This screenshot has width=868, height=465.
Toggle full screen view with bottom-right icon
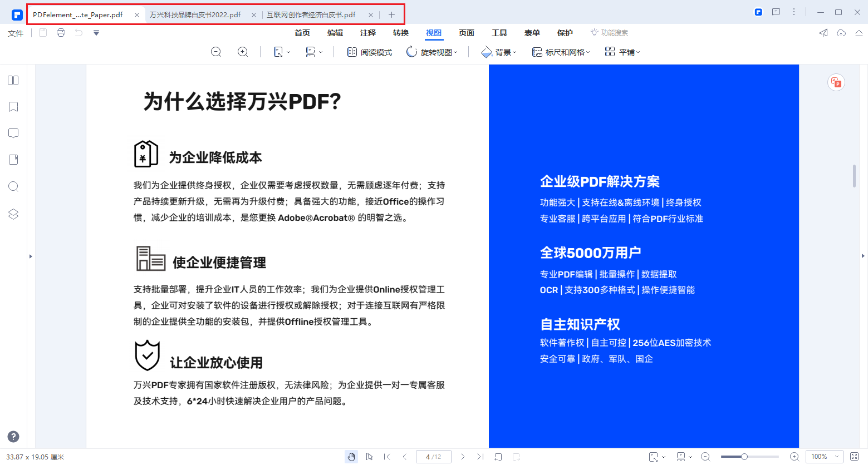(856, 456)
